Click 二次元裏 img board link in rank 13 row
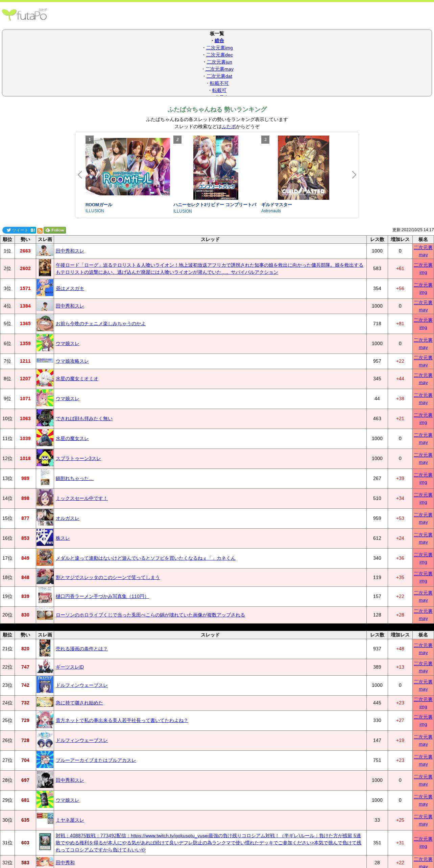 [423, 479]
